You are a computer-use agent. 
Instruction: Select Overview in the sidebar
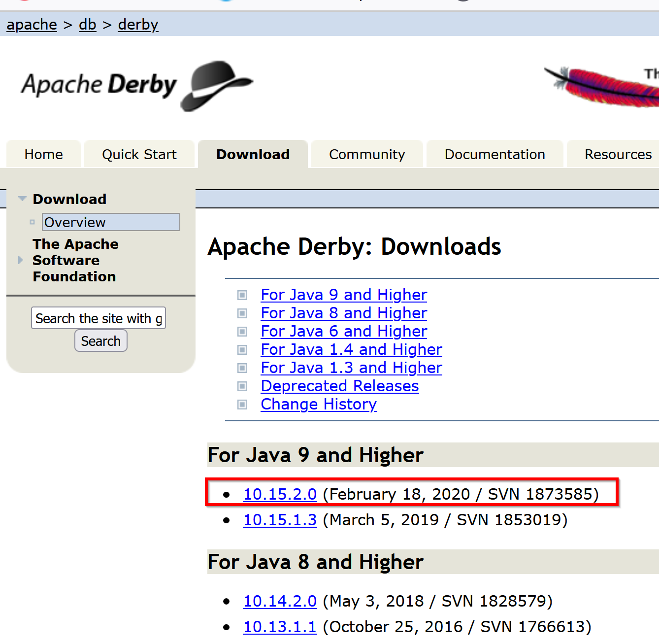point(111,222)
